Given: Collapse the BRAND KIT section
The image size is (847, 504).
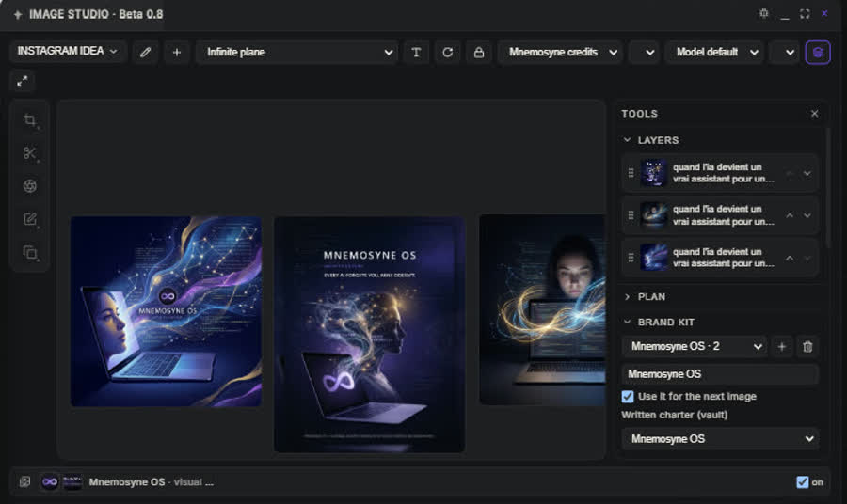Looking at the screenshot, I should (x=627, y=322).
